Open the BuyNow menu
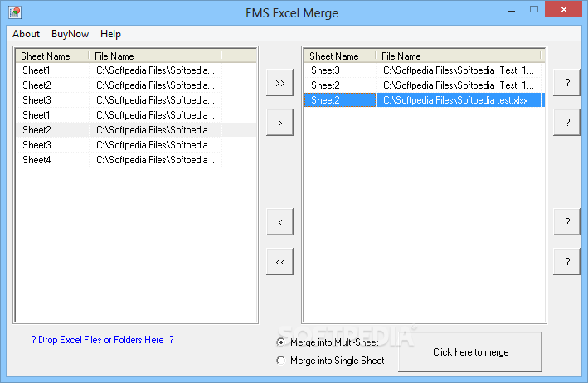 point(70,34)
